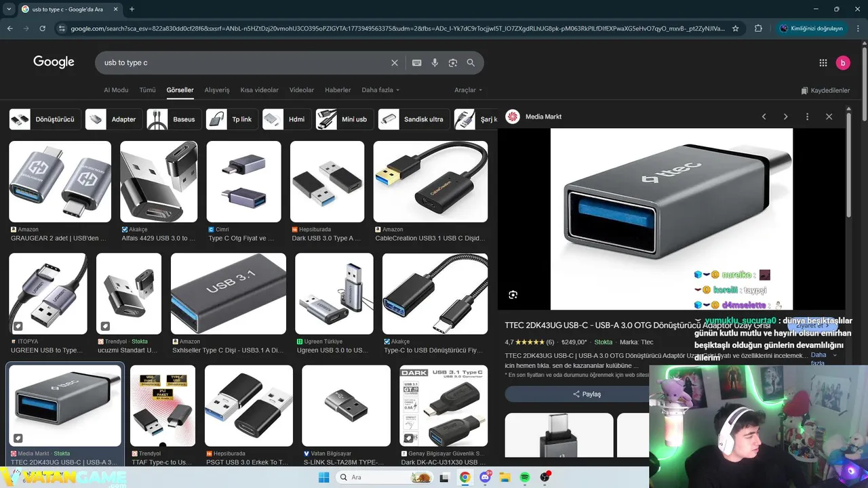Viewport: 868px width, 488px height.
Task: Click the Lens search icon on preview image
Action: point(513,295)
